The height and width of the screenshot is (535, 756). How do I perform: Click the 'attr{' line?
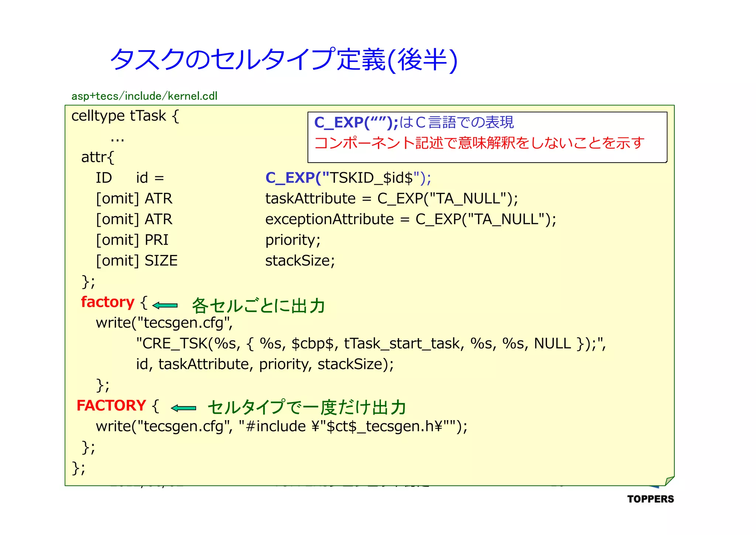pos(98,157)
